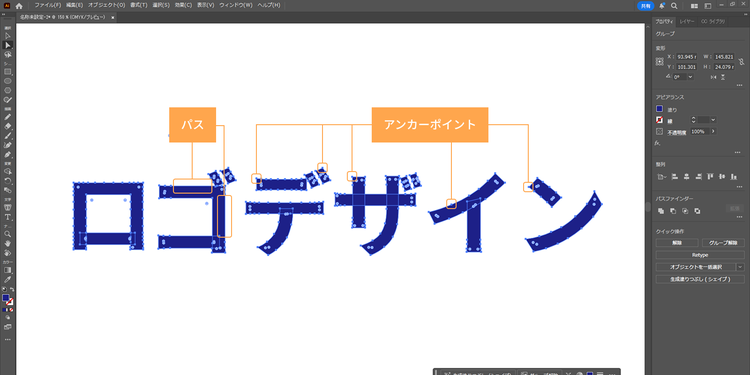Show more options in 変形 section

[739, 85]
